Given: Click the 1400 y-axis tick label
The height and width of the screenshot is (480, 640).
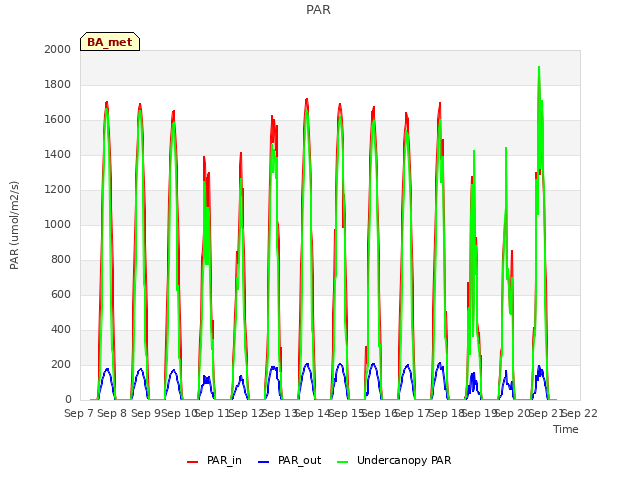Looking at the screenshot, I should click(x=58, y=154).
